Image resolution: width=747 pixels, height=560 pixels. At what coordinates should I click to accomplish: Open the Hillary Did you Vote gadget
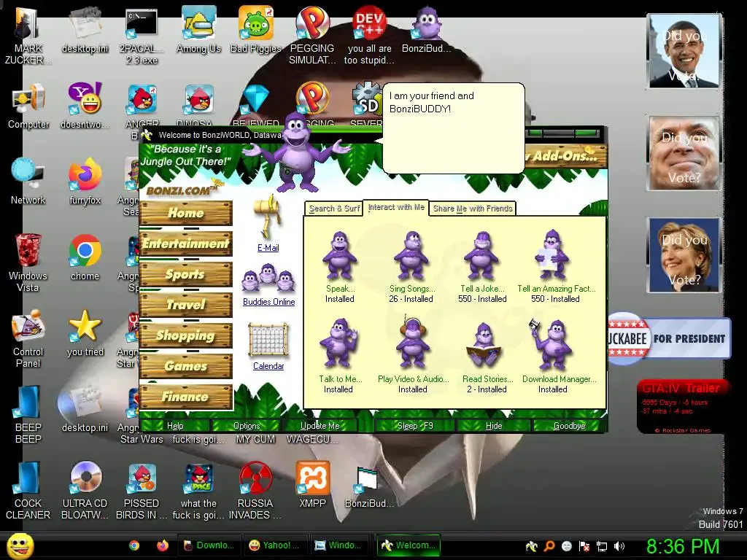click(x=684, y=254)
